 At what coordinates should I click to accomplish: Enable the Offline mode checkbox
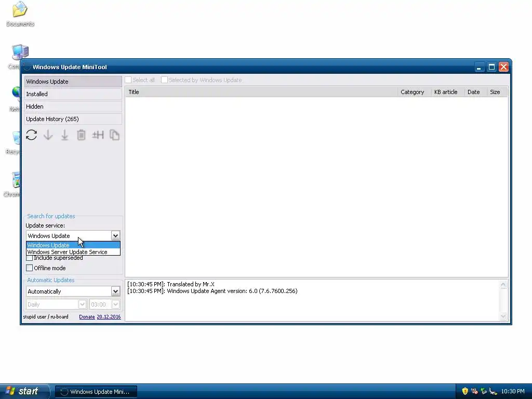[30, 268]
